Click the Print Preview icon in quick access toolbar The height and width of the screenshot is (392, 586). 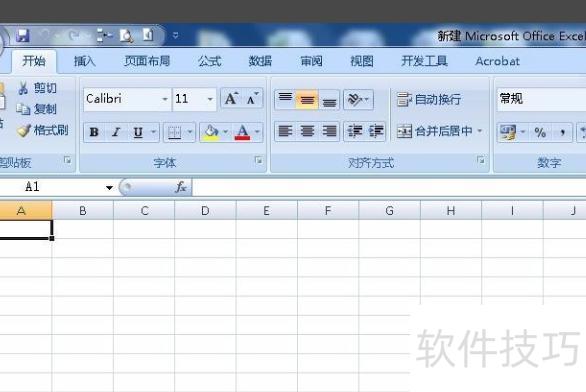click(x=126, y=36)
